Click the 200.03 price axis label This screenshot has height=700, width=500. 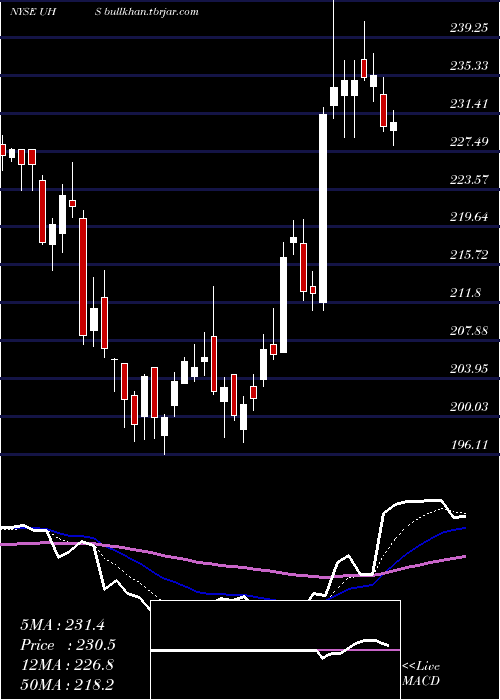coord(469,407)
